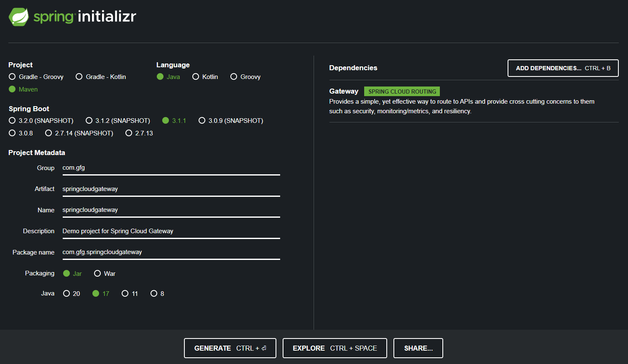Select Java version 17
The height and width of the screenshot is (364, 628).
(101, 294)
